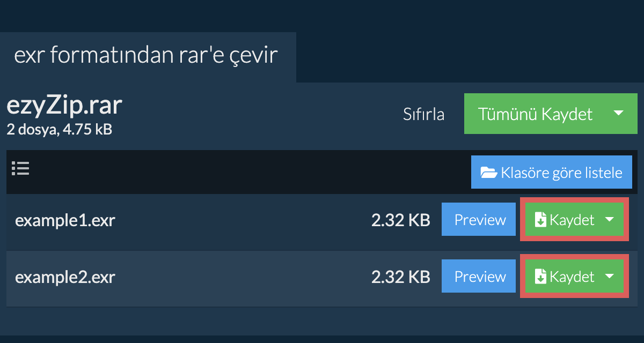Viewport: 644px width, 343px height.
Task: Open the Kaydet dropdown arrow for example2.exr
Action: point(610,277)
